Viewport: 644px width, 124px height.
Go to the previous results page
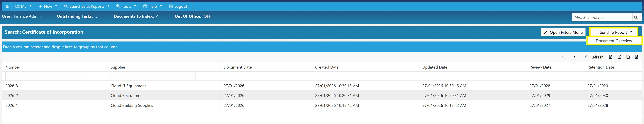tap(563, 57)
